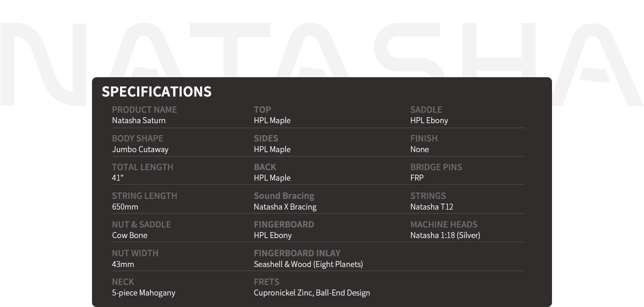Click the BACK label

(x=265, y=167)
